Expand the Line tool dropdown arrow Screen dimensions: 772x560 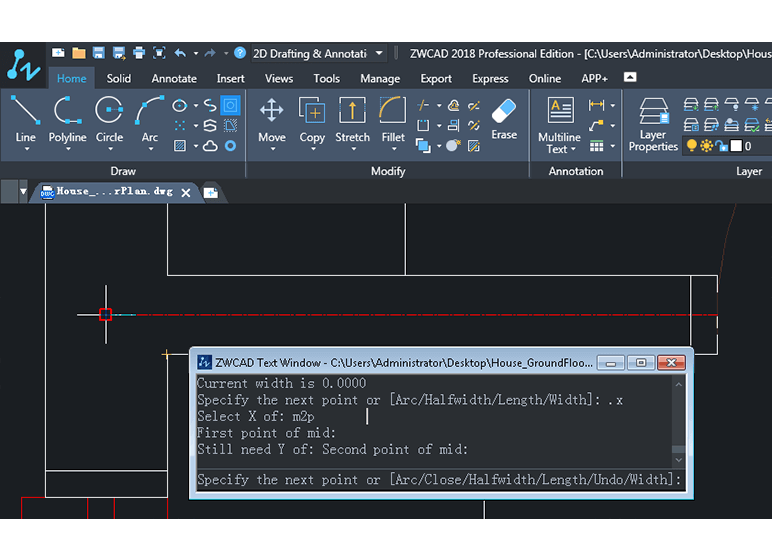[27, 149]
